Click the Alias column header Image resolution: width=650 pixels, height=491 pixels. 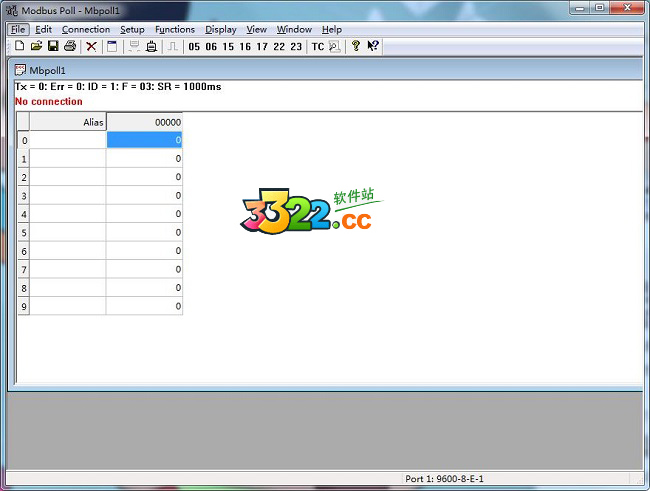(68, 122)
